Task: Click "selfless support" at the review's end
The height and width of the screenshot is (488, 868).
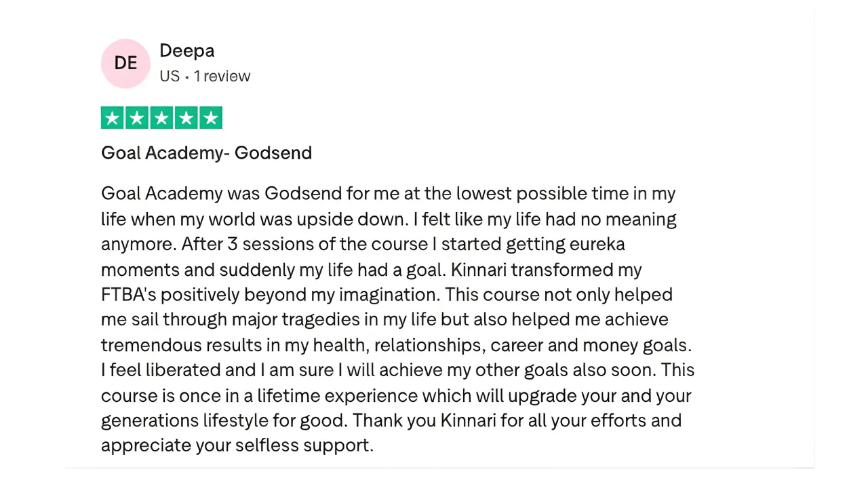Action: 304,445
